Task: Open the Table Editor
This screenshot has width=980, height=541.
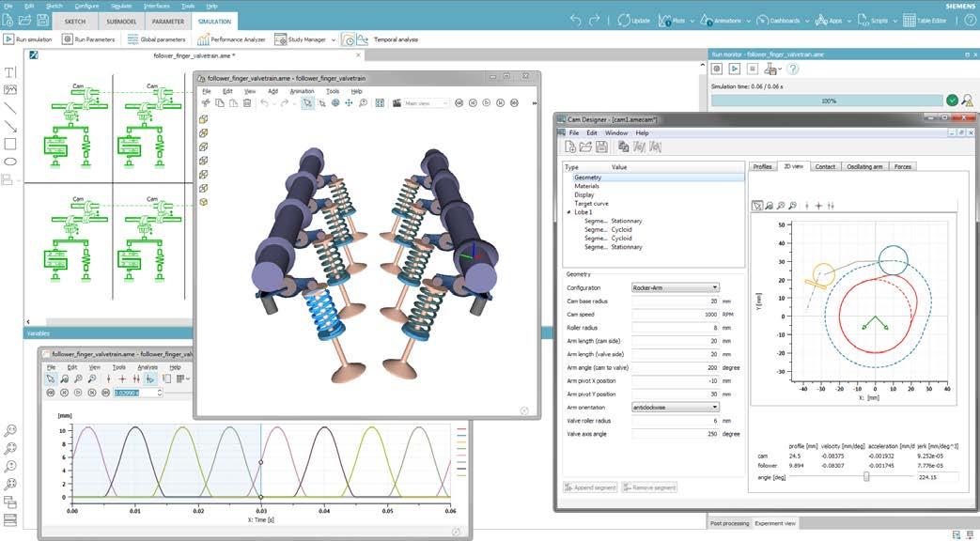Action: point(925,21)
